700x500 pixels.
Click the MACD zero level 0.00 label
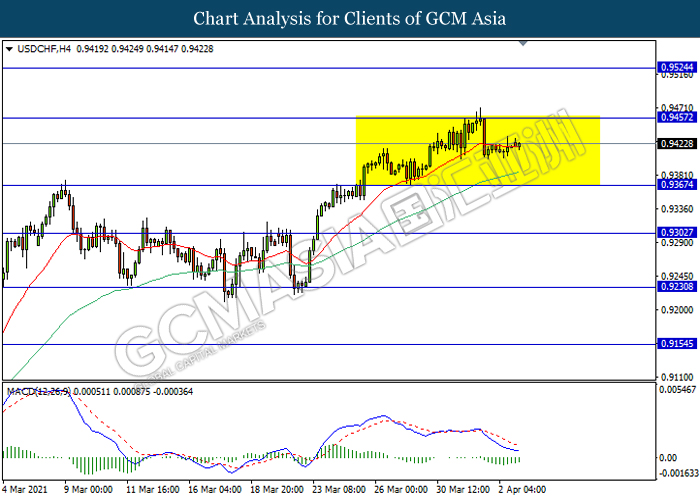(668, 458)
